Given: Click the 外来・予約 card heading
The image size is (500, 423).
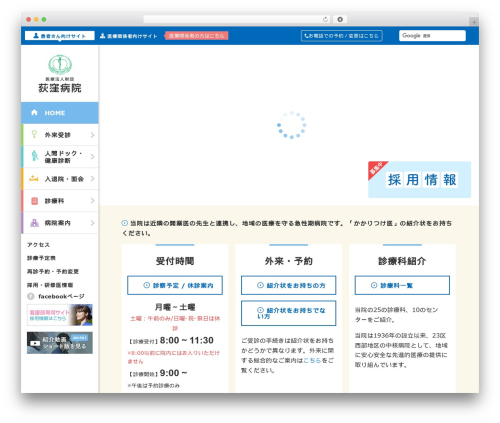Looking at the screenshot, I should click(x=289, y=261).
